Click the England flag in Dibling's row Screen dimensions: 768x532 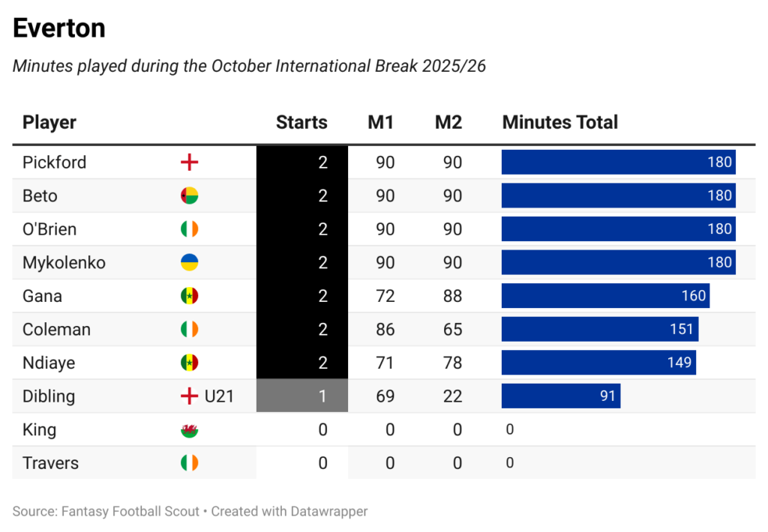point(189,396)
